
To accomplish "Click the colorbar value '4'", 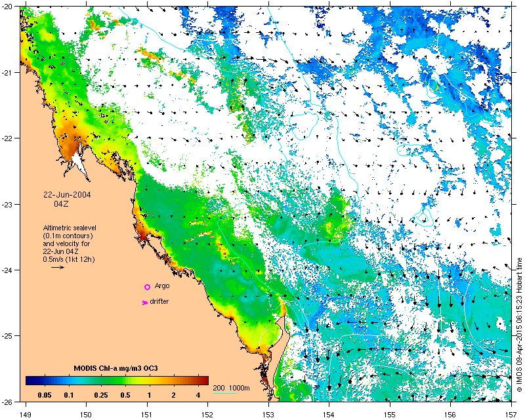I will coord(198,395).
